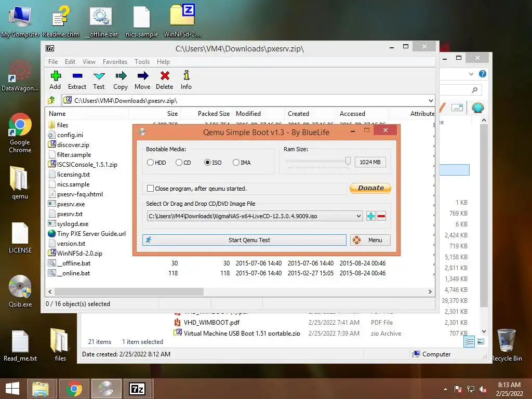Select VHD_WIMBOOT.pdf in Explorer window

(x=211, y=322)
